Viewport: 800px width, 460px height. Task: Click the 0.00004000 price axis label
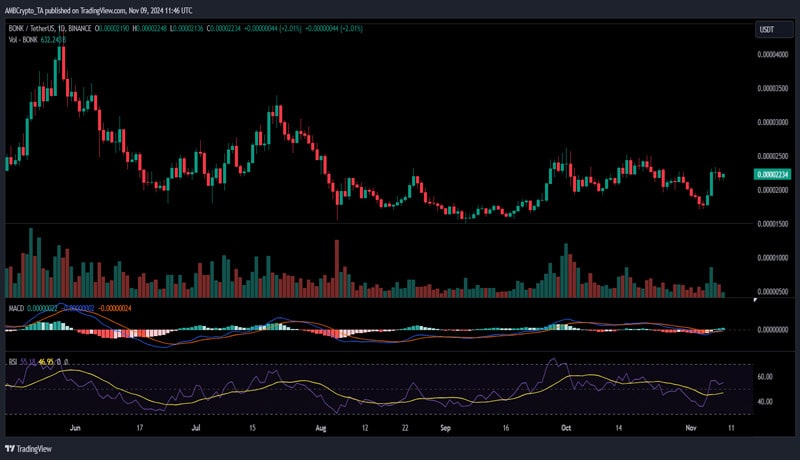(771, 54)
